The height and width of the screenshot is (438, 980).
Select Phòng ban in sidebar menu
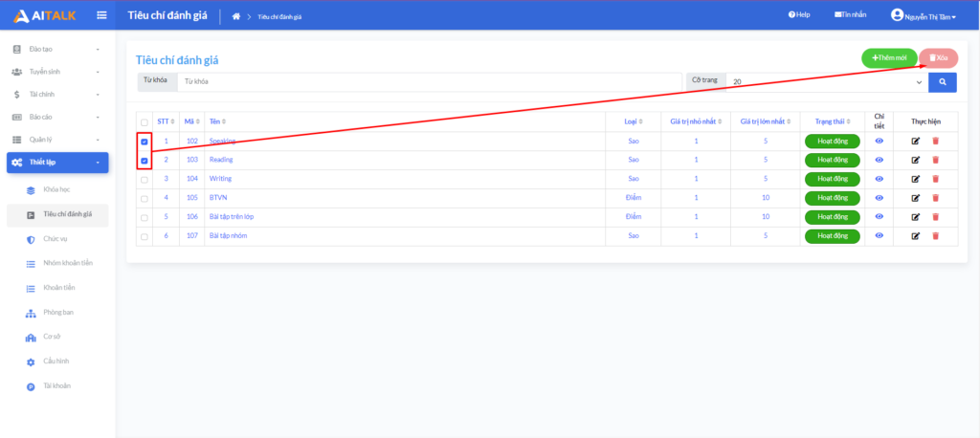tap(58, 312)
